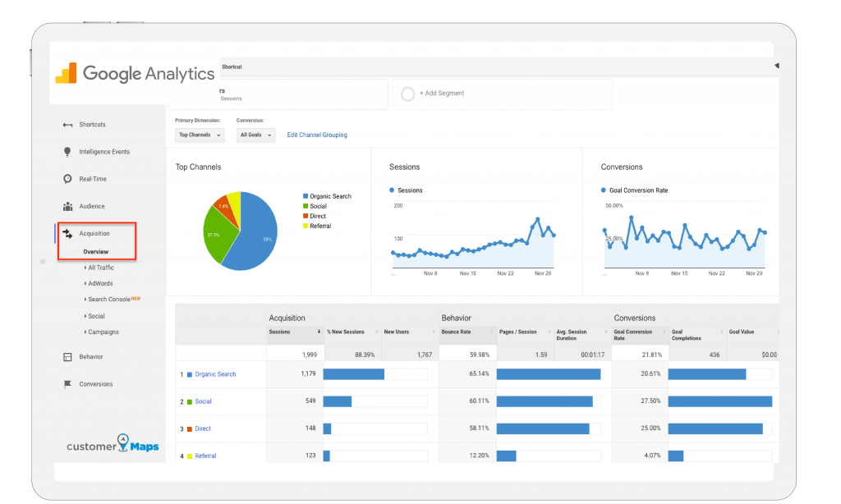Click the Real-Time clock icon
Screen dimensions: 841x504
click(67, 179)
